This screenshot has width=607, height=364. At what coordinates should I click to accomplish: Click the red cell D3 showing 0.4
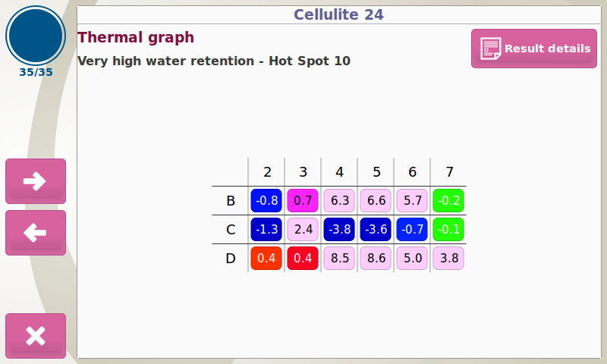click(x=303, y=258)
